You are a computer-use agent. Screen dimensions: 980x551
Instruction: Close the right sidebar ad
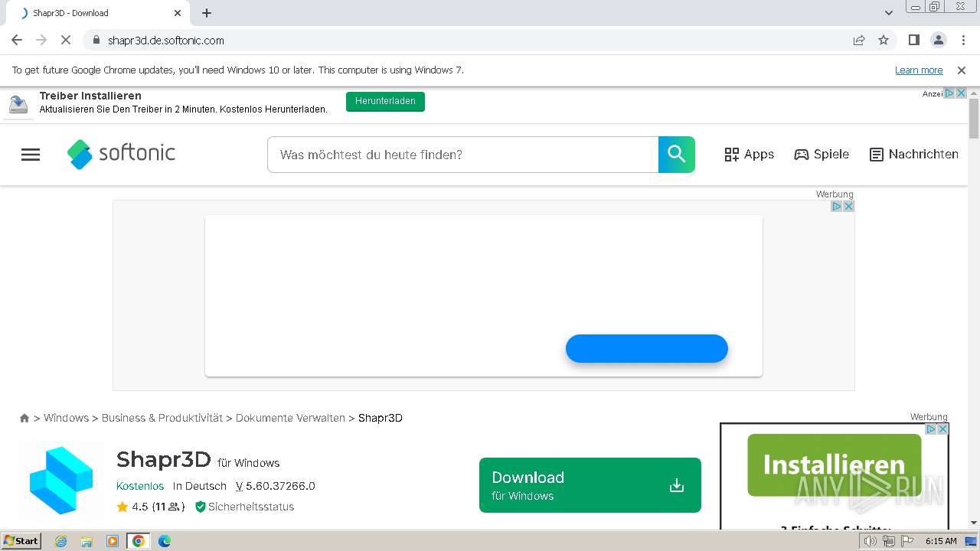943,429
